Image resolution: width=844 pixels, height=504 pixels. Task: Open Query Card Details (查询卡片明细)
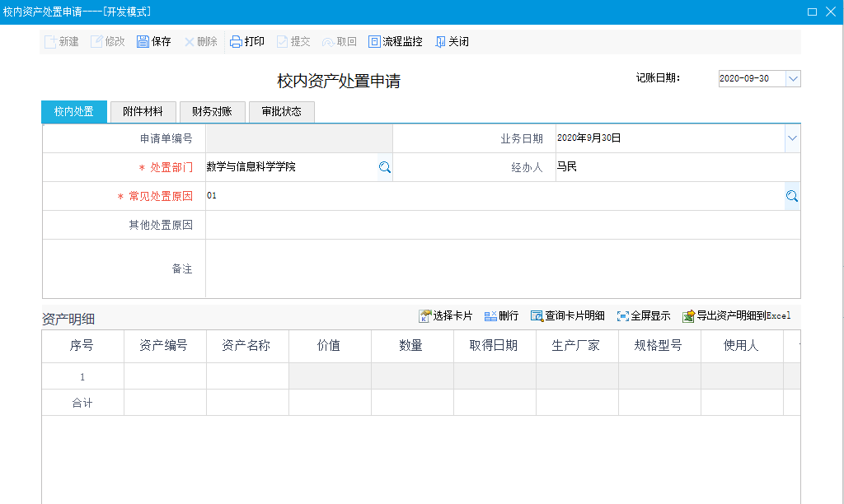(x=537, y=316)
